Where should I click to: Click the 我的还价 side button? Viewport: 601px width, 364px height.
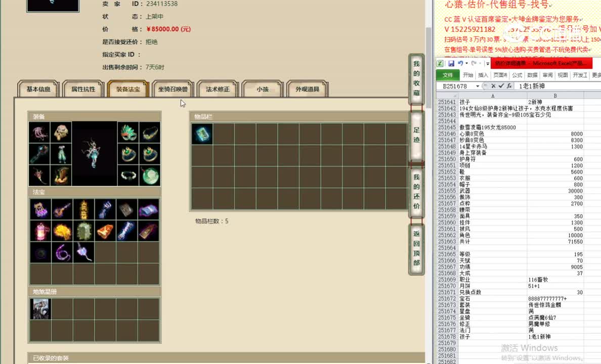tap(417, 192)
